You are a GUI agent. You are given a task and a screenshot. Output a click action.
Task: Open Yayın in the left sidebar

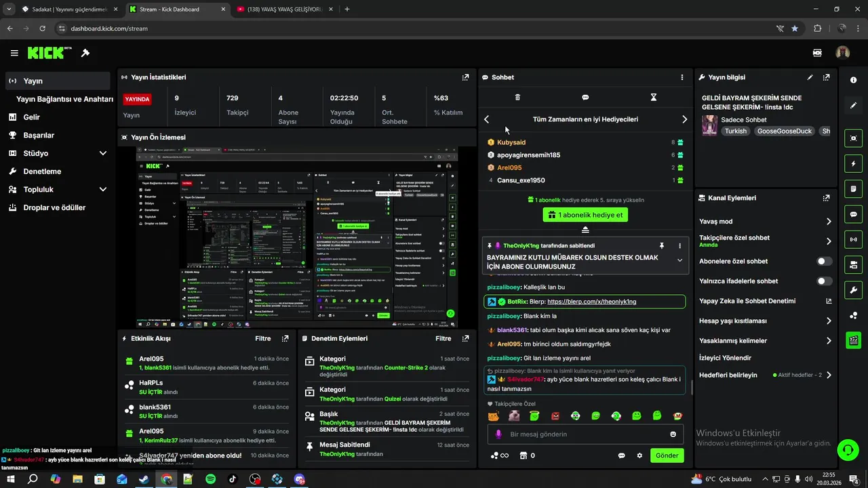pos(58,81)
